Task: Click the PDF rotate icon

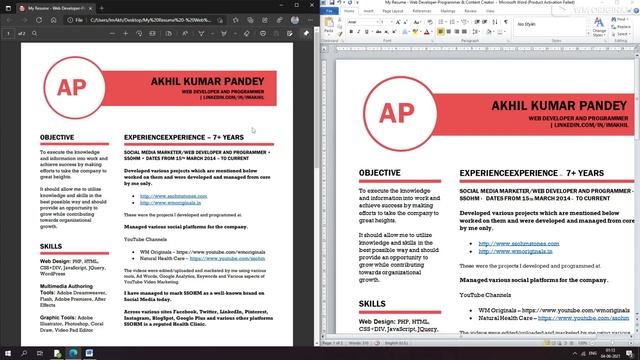Action: point(139,33)
